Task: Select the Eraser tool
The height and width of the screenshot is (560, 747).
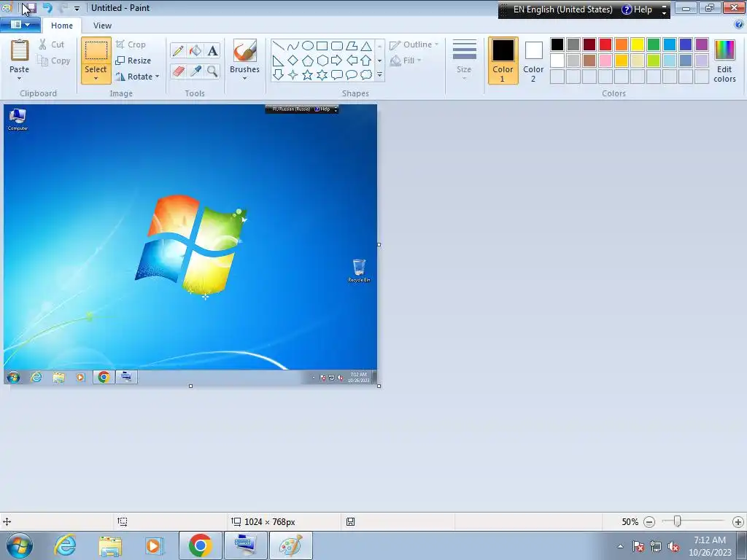Action: tap(178, 71)
